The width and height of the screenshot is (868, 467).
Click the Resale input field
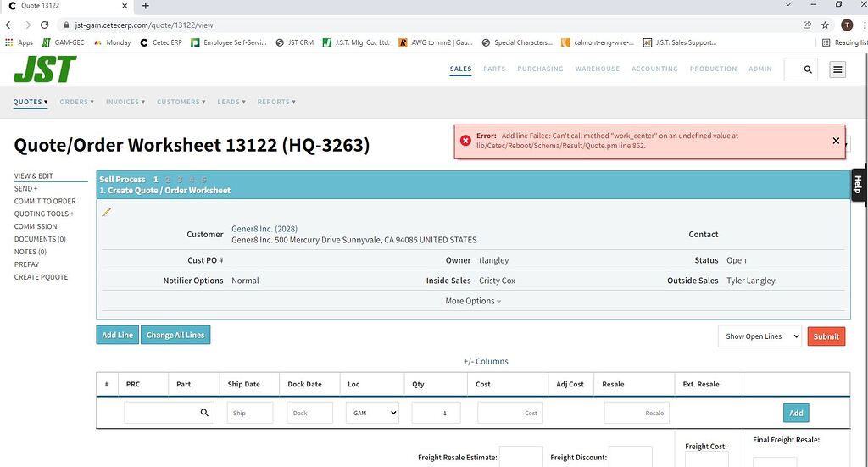point(637,413)
